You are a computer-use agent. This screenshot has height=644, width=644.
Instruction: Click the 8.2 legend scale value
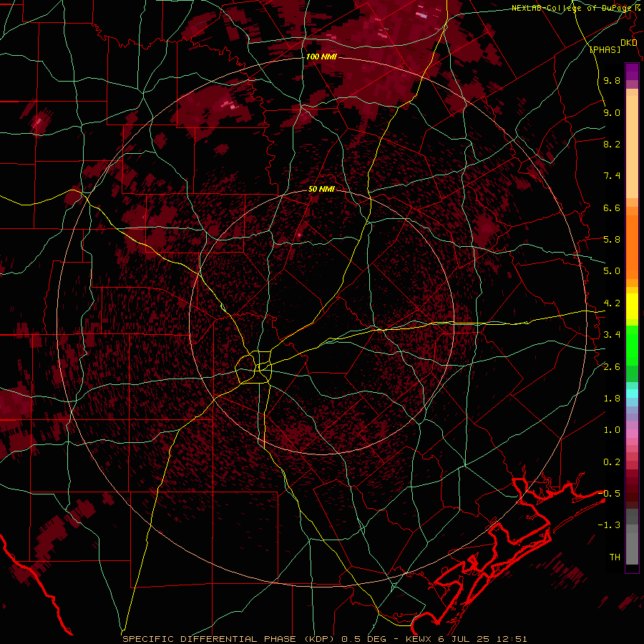coord(612,144)
